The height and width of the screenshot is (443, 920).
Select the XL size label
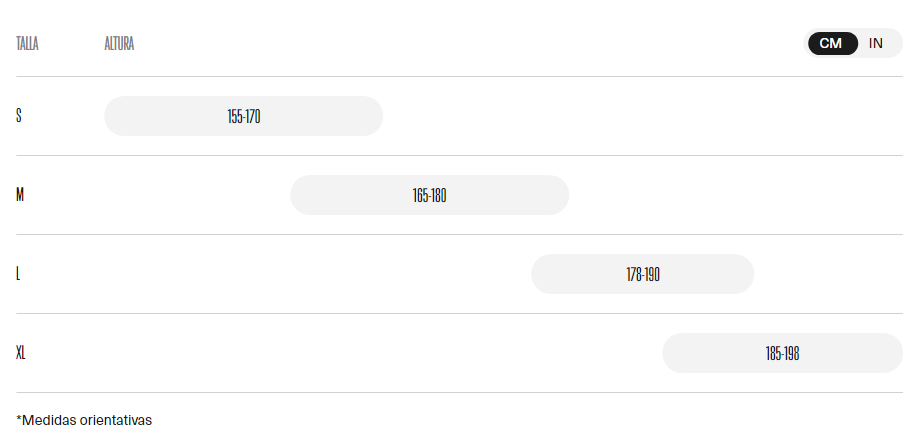(x=21, y=353)
